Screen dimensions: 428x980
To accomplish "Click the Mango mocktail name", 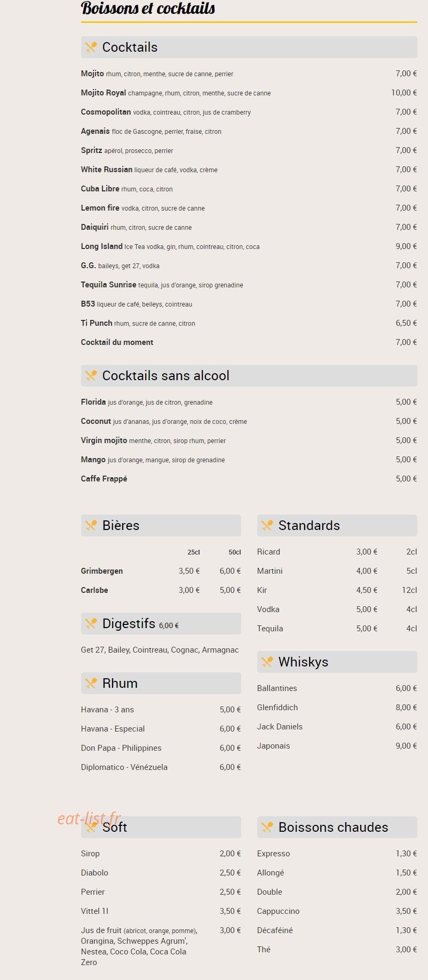I will pyautogui.click(x=93, y=460).
